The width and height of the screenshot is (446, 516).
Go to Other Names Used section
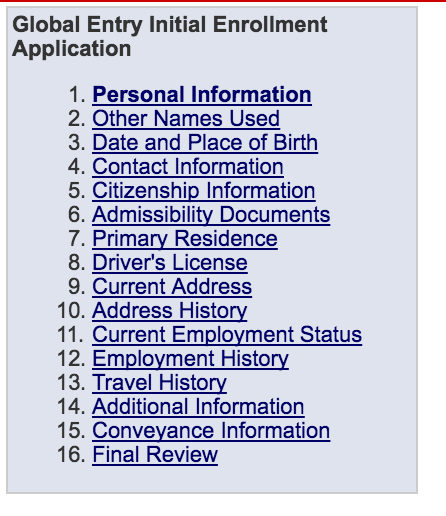(186, 119)
